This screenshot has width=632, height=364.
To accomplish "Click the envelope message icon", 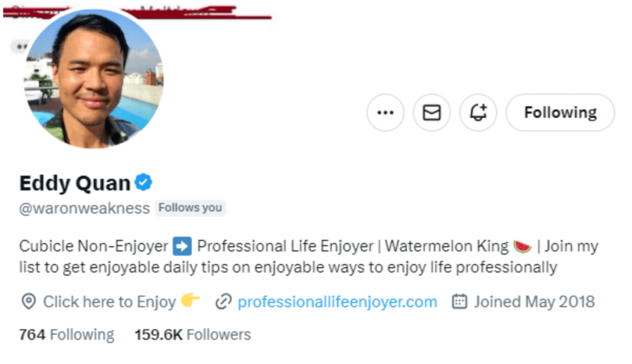I will coord(431,113).
